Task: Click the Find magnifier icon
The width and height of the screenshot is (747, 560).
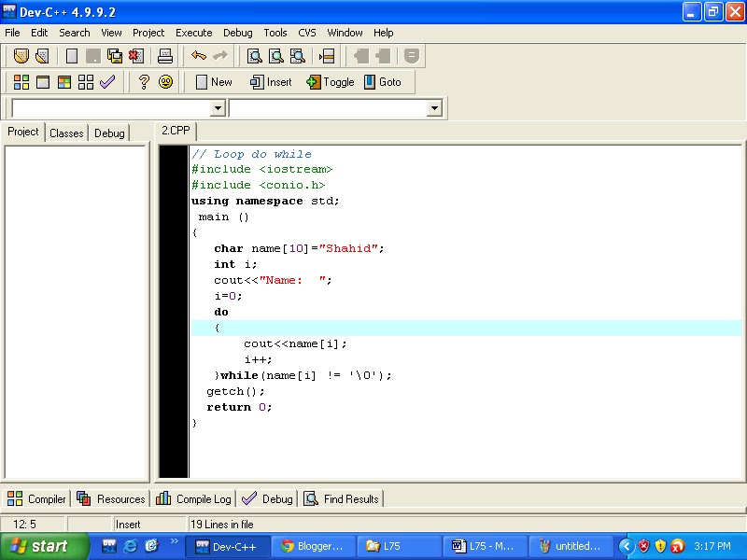Action: pos(254,56)
